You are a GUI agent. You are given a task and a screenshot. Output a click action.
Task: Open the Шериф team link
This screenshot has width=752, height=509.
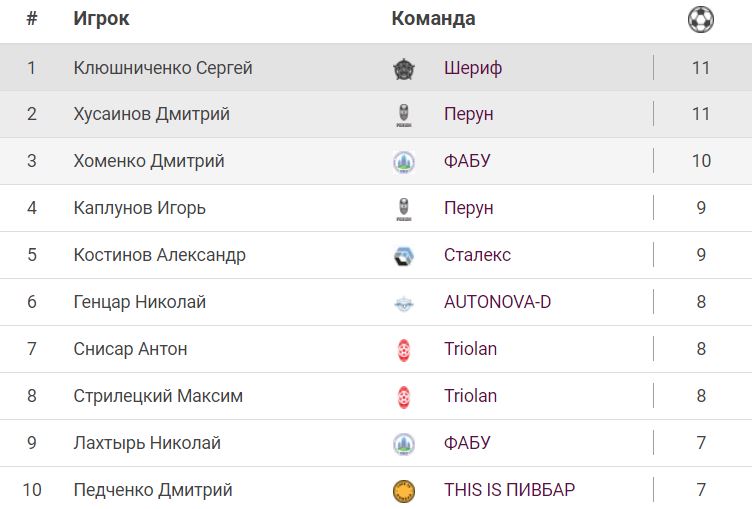[473, 68]
